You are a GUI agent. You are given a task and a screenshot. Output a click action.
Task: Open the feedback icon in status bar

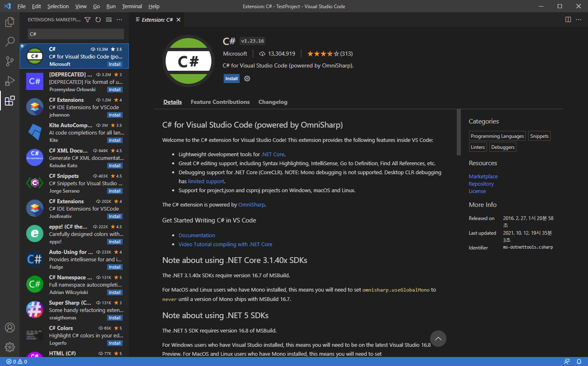567,362
